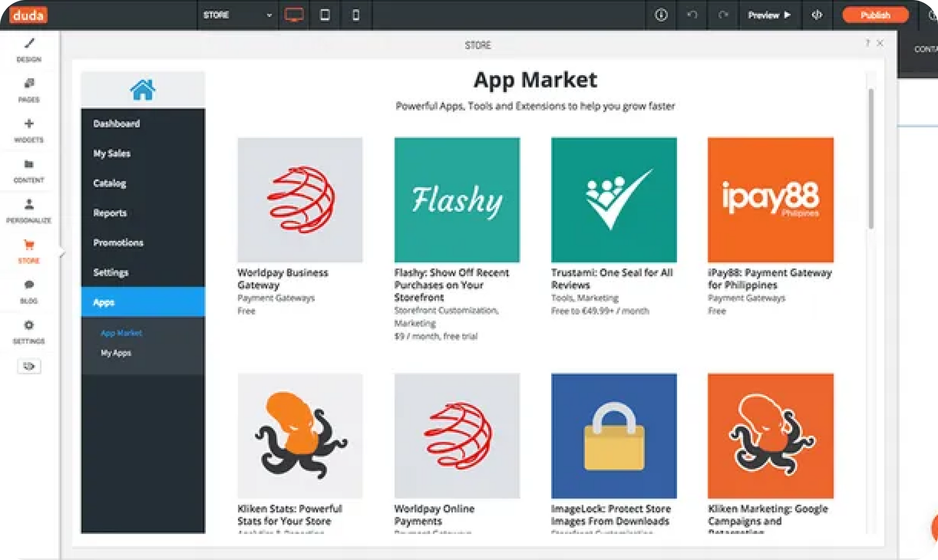938x560 pixels.
Task: Switch to mobile phone view mode
Action: coord(356,15)
